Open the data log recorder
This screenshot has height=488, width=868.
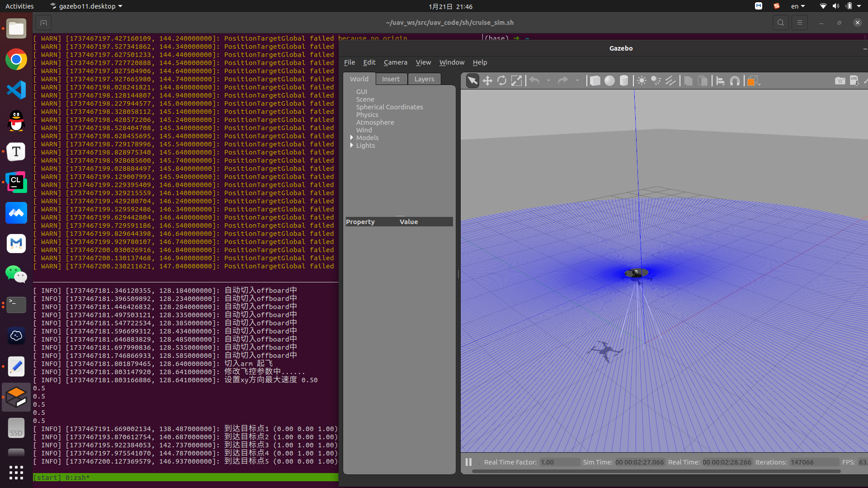854,80
